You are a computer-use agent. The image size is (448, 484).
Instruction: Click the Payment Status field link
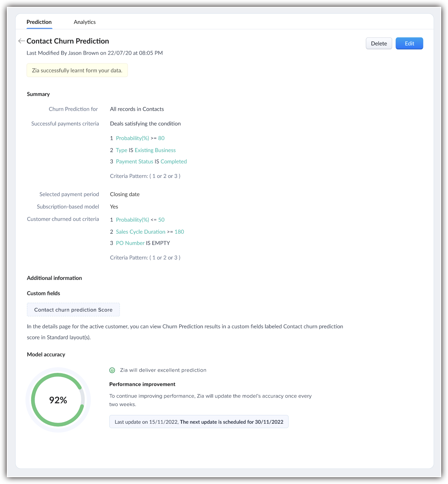coord(134,162)
